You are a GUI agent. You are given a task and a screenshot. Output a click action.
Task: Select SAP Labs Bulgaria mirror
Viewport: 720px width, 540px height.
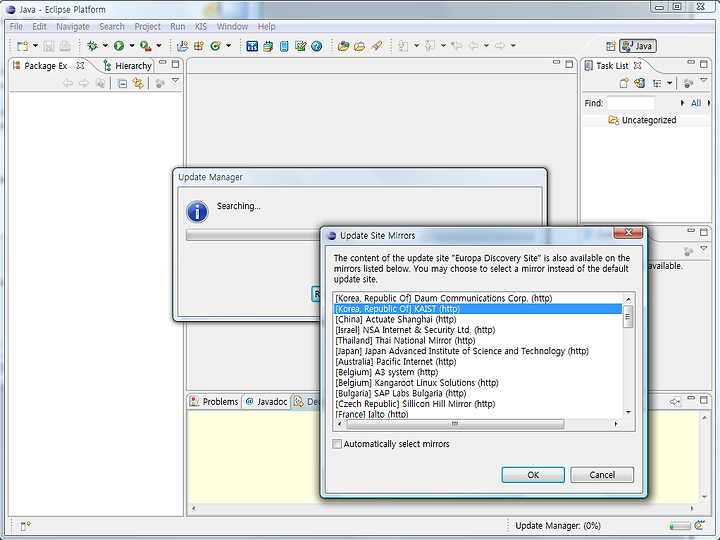(478, 393)
